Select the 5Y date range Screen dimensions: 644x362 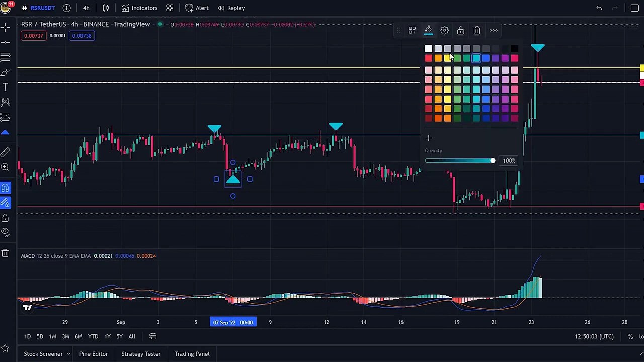coord(119,336)
